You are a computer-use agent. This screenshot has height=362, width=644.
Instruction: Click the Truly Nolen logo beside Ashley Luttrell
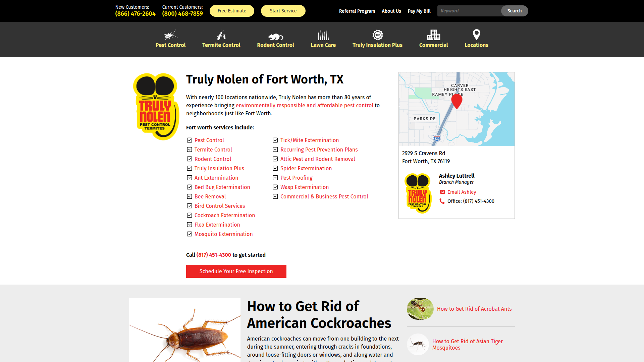(418, 193)
